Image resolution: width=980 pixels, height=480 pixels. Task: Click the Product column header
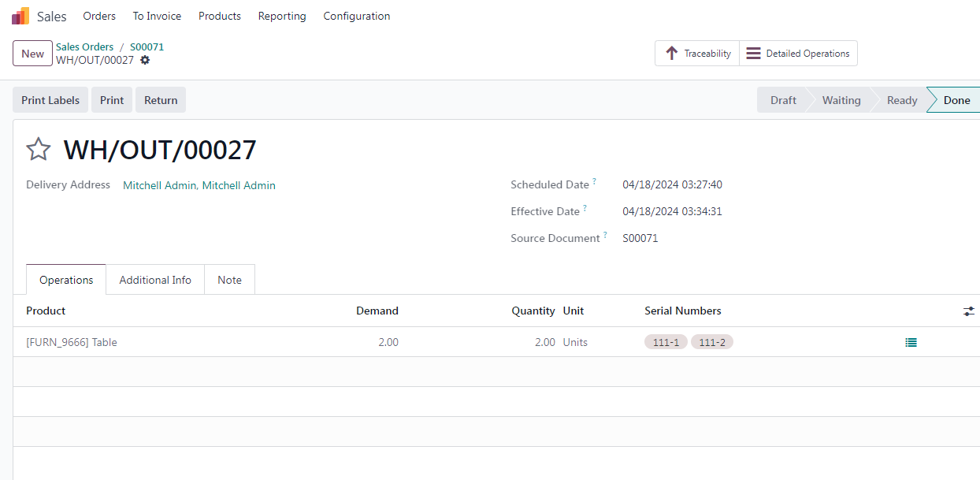coord(46,311)
